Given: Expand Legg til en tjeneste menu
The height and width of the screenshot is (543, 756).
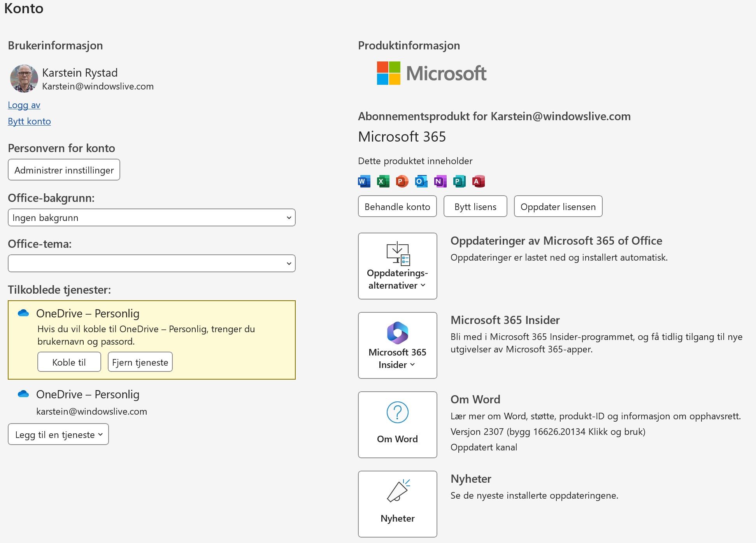Looking at the screenshot, I should click(x=58, y=434).
